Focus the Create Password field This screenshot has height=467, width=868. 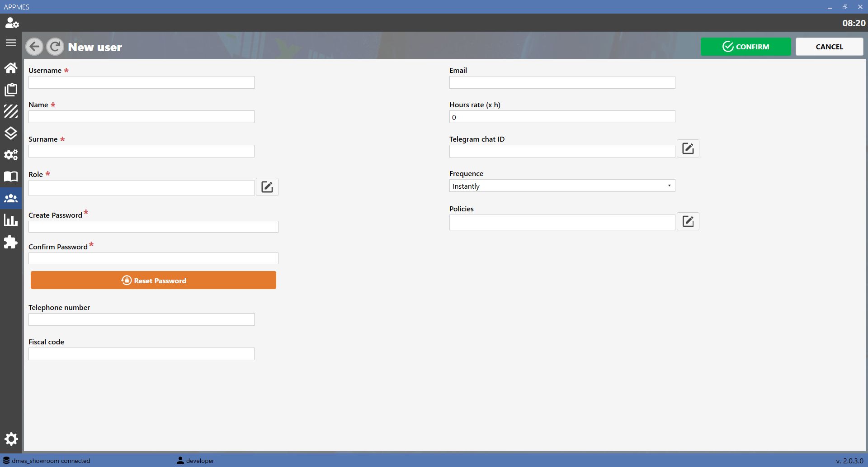[x=153, y=227]
